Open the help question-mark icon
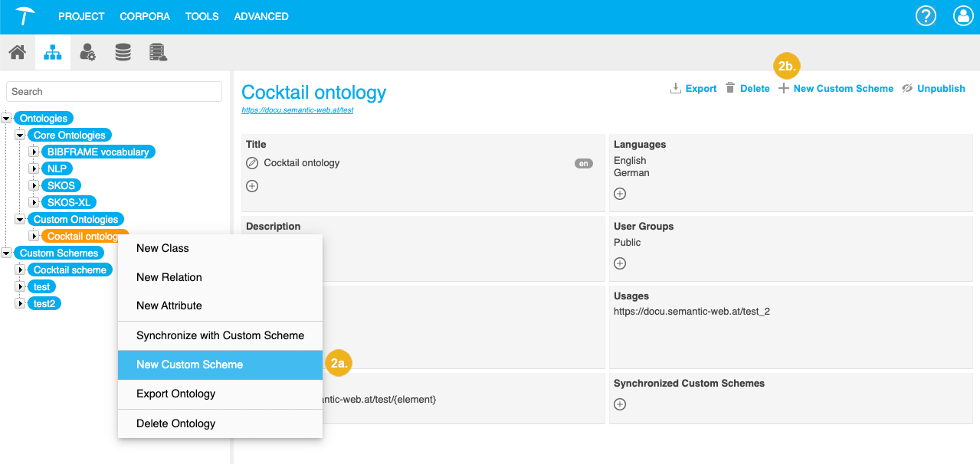 pos(926,15)
